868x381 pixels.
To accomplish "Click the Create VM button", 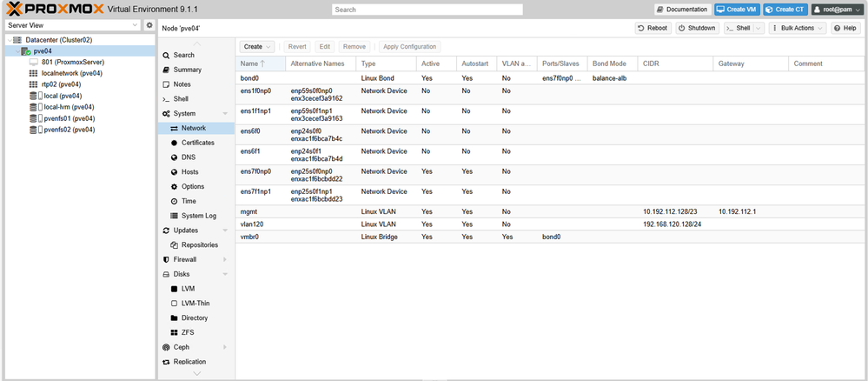I will click(x=736, y=10).
